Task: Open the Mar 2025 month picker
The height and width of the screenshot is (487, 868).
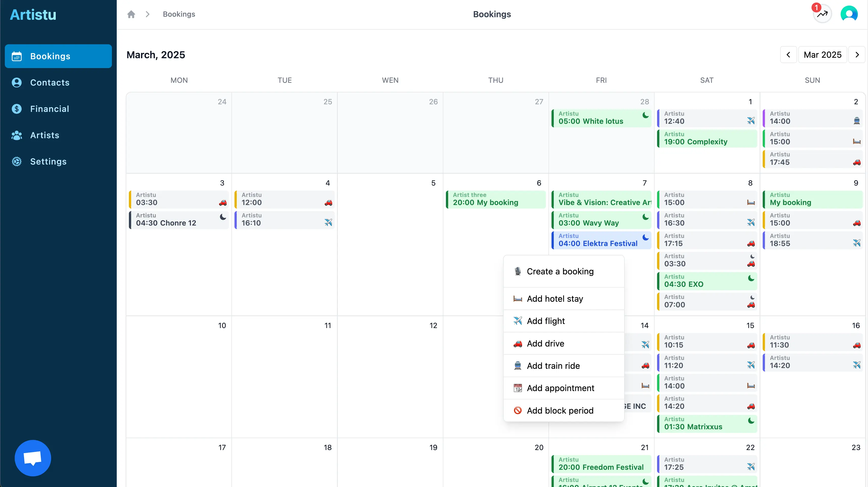Action: coord(822,55)
